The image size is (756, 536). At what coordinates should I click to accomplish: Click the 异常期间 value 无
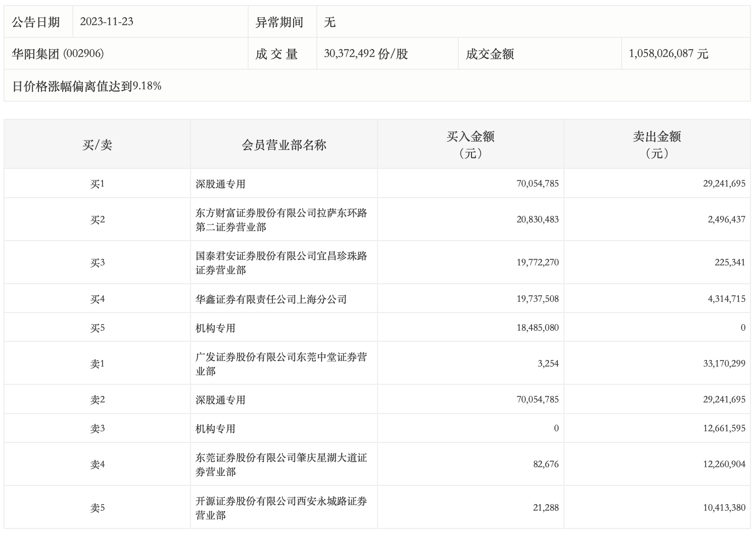pos(329,22)
